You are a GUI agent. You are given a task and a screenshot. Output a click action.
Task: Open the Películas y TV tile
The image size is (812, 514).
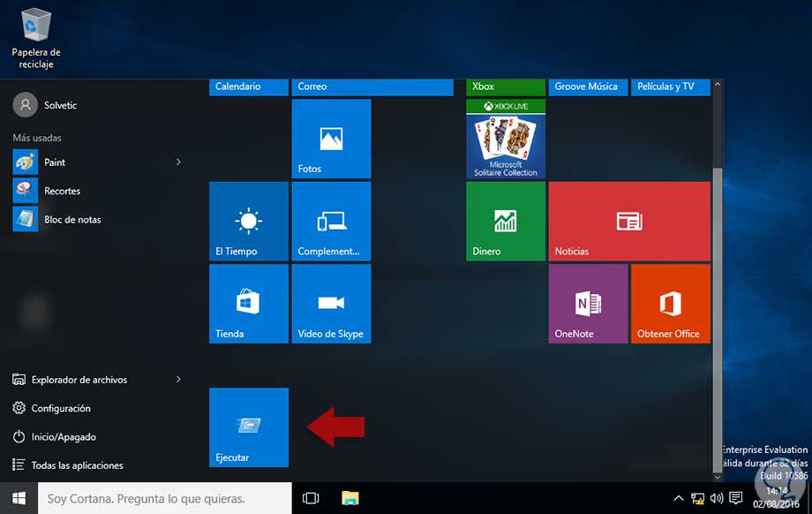click(x=671, y=87)
